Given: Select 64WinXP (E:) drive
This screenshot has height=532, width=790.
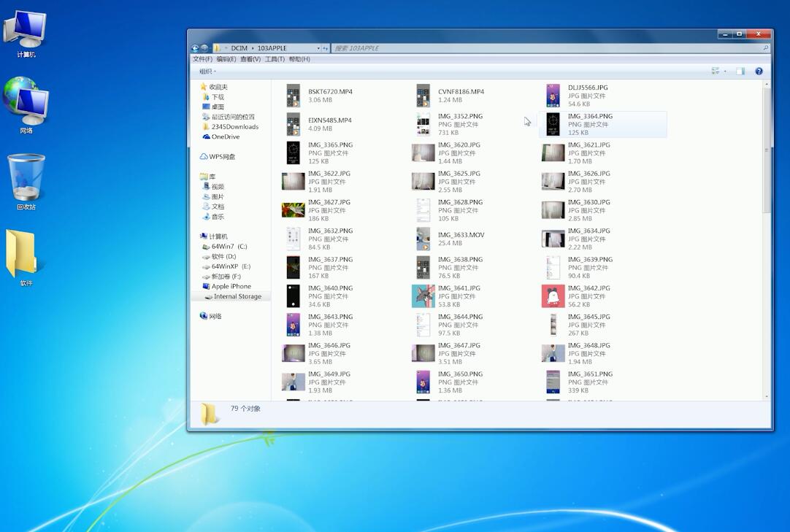Looking at the screenshot, I should tap(226, 266).
